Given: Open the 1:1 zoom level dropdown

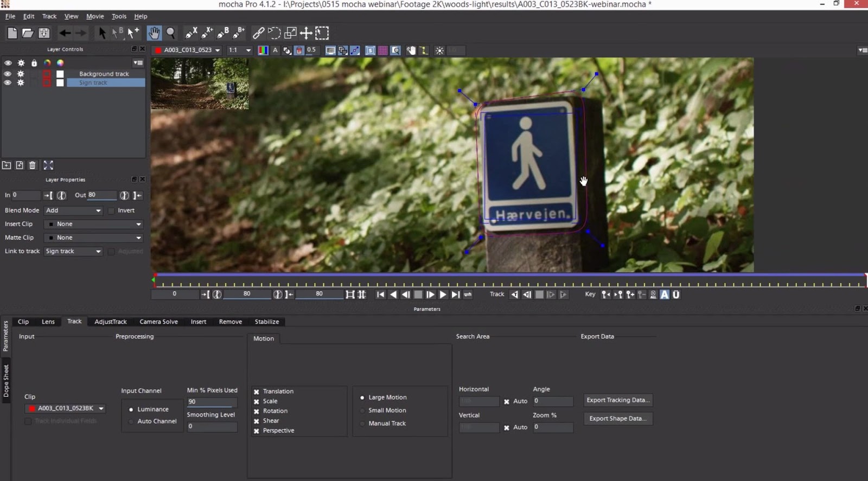Looking at the screenshot, I should pyautogui.click(x=240, y=50).
